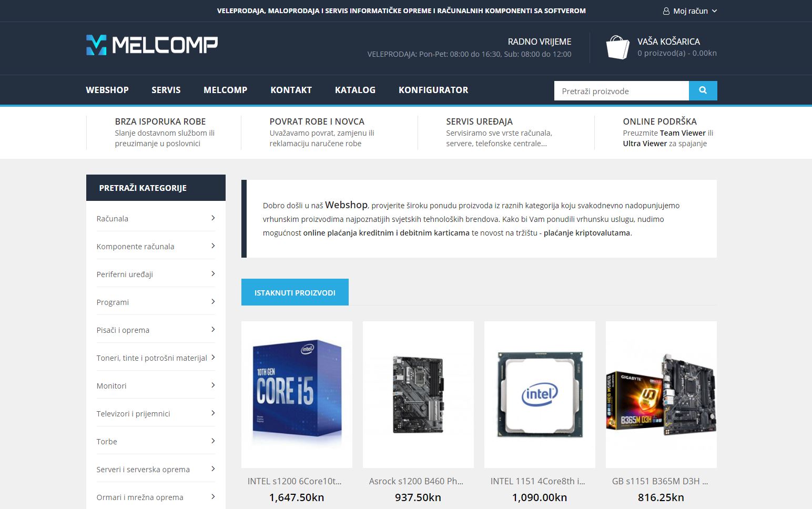Open the Pisači i oprema link

point(123,330)
